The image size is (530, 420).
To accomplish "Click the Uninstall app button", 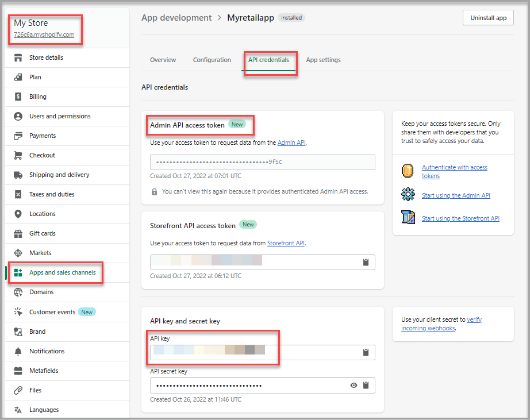I will point(488,18).
